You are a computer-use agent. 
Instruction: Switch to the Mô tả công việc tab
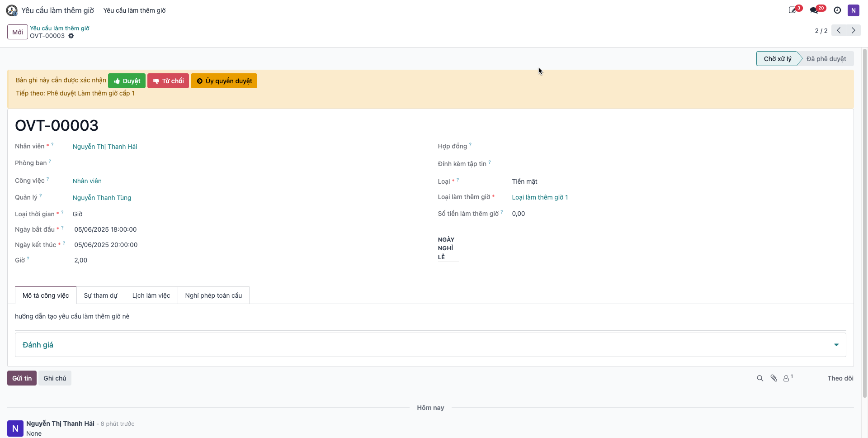[x=46, y=295]
